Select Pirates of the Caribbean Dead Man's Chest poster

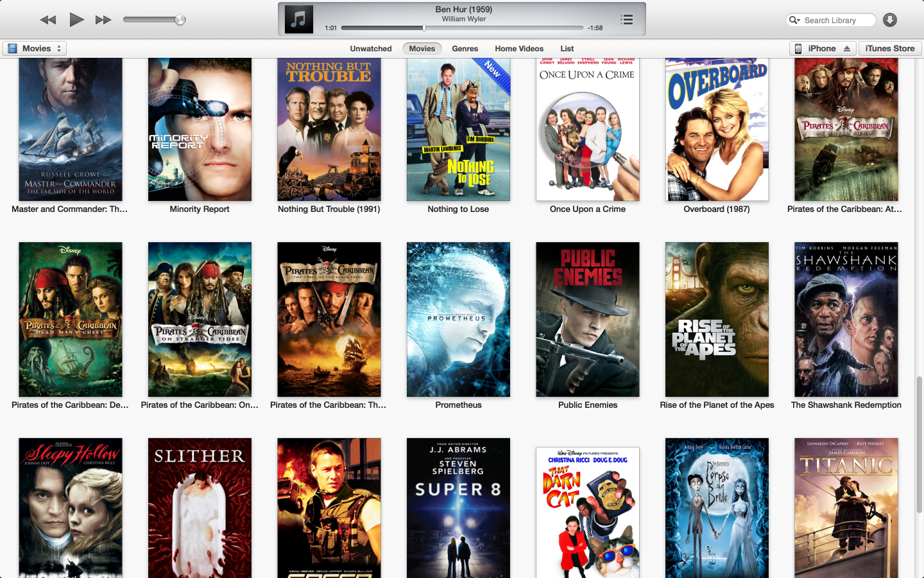[71, 319]
